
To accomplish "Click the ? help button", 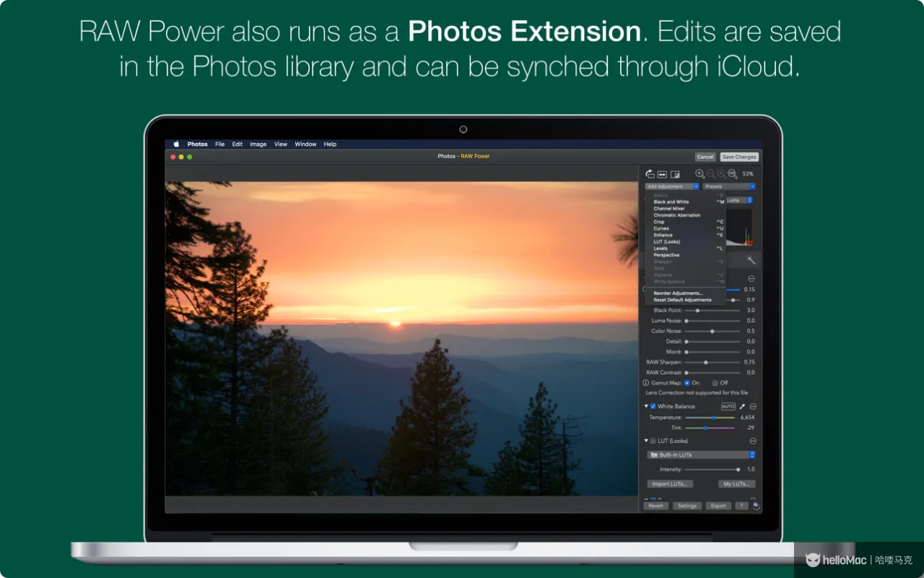I will [x=741, y=506].
